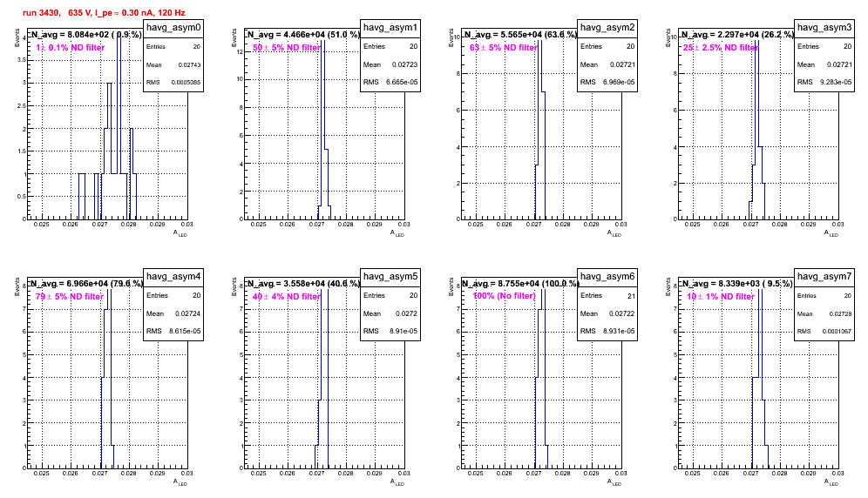The image size is (868, 498).
Task: Click the havg_asym4 stats box title
Action: [x=173, y=277]
